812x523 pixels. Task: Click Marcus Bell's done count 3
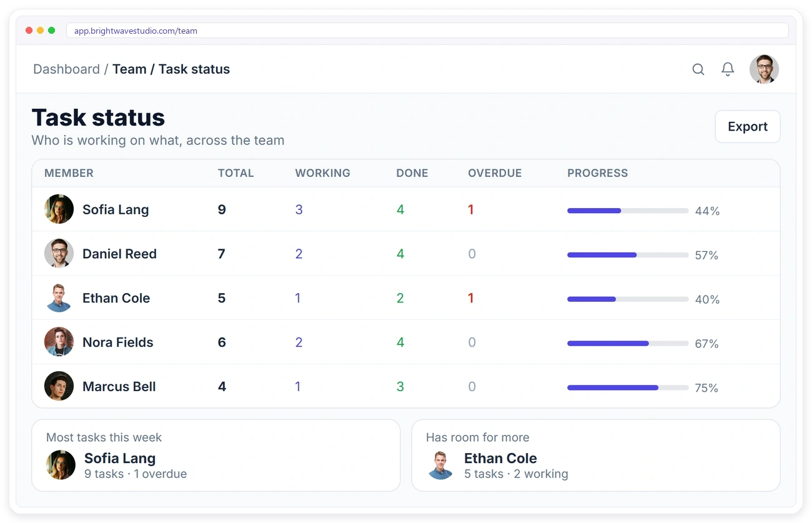click(400, 387)
